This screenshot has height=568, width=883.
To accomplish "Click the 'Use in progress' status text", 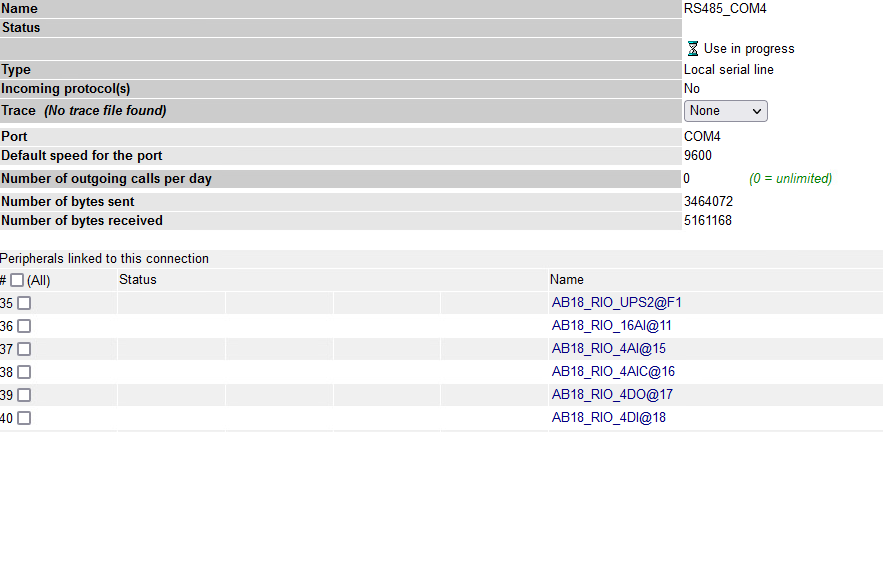I will coord(749,48).
